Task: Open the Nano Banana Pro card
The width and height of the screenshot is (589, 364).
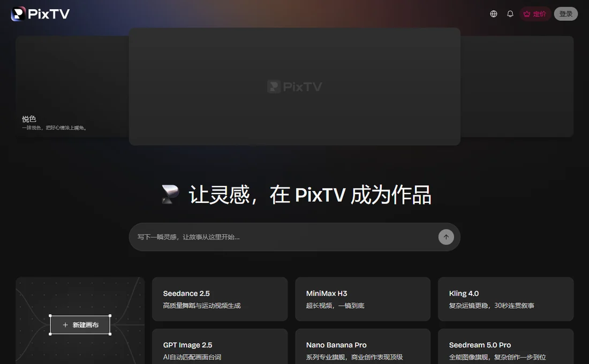Action: coord(363,346)
